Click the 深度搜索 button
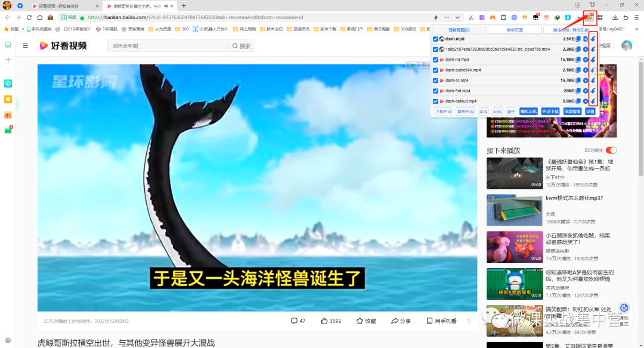 [x=572, y=111]
